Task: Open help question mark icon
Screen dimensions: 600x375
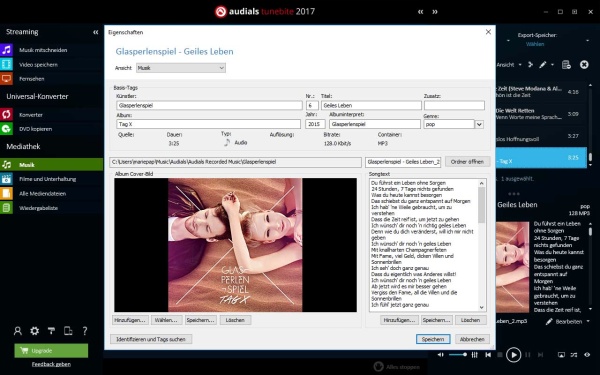Action: click(x=85, y=331)
